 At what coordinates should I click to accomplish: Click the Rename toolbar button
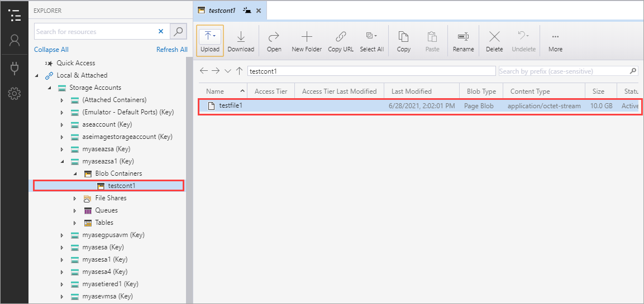[463, 41]
